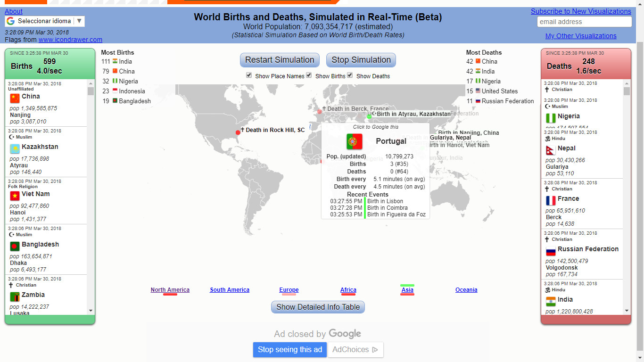Click the China flag in Births list
The width and height of the screenshot is (644, 362).
(15, 98)
